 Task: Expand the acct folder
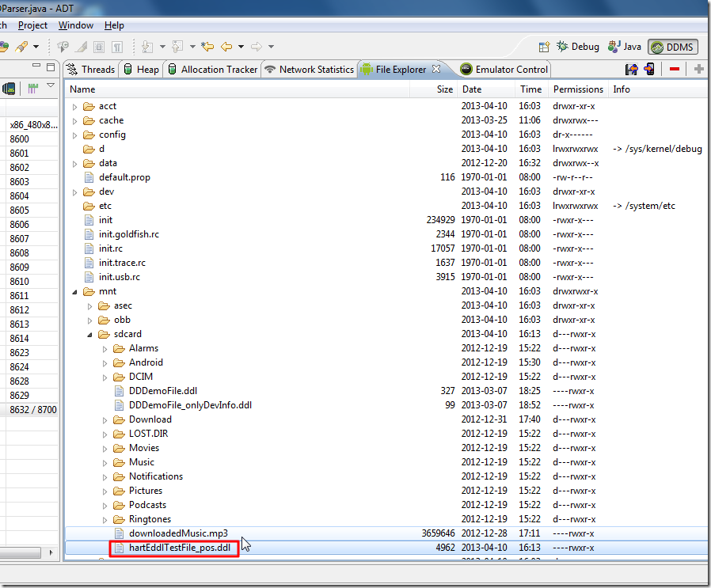(x=74, y=107)
